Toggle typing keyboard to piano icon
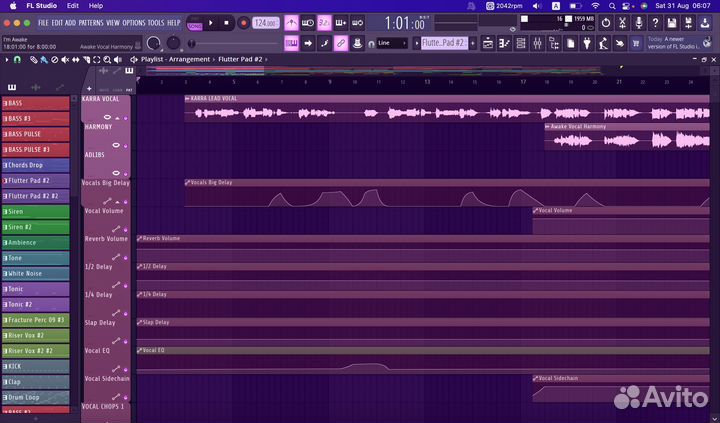720x423 pixels. (x=291, y=44)
